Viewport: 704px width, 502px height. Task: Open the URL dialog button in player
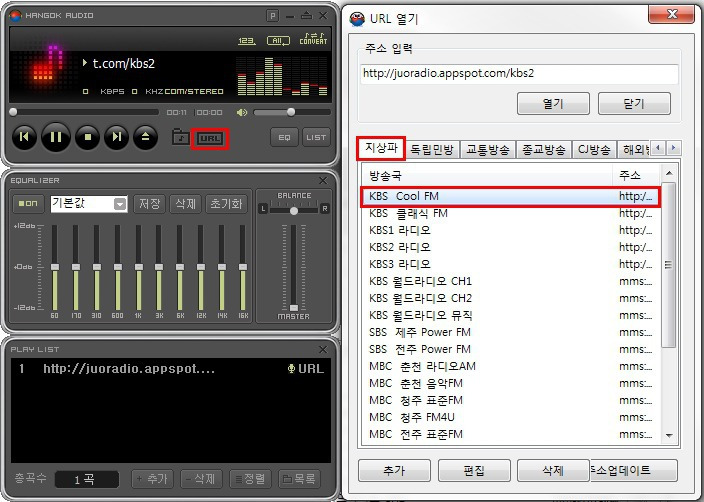pos(210,138)
